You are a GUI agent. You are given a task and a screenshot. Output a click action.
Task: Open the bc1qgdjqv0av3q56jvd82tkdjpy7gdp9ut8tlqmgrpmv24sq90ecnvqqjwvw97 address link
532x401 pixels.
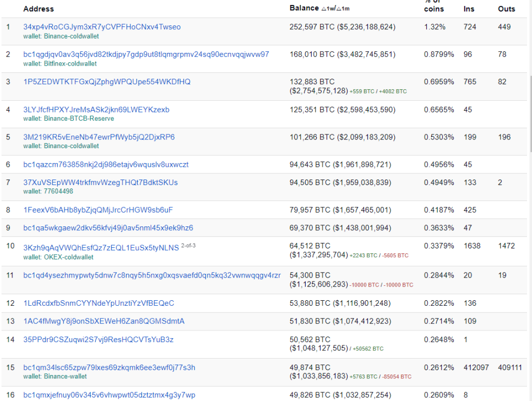click(x=146, y=55)
